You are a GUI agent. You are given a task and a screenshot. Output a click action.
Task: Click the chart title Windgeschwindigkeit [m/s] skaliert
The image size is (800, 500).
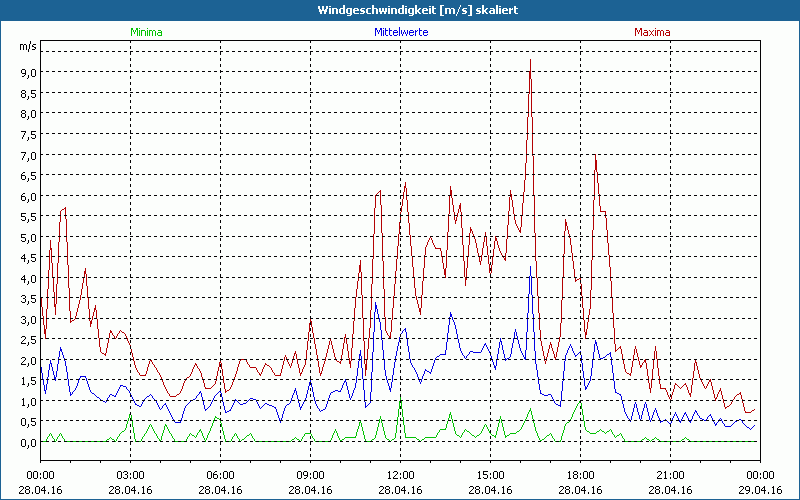tap(418, 10)
